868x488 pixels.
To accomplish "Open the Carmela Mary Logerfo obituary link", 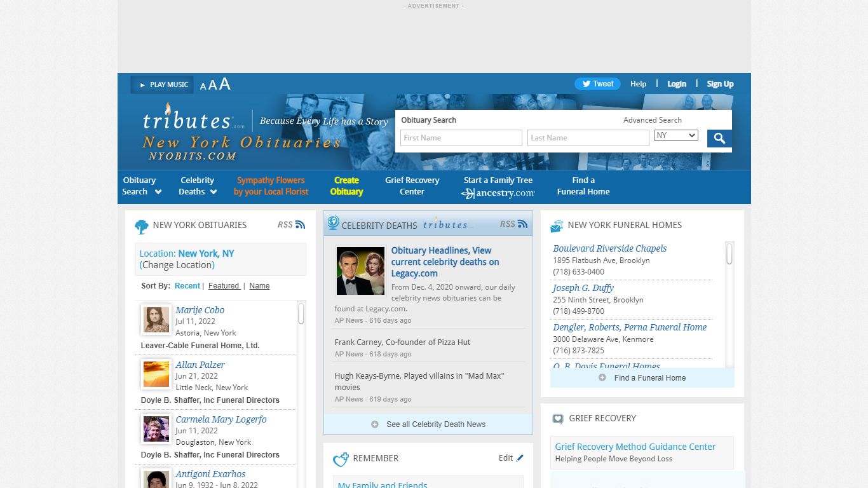I will point(221,419).
